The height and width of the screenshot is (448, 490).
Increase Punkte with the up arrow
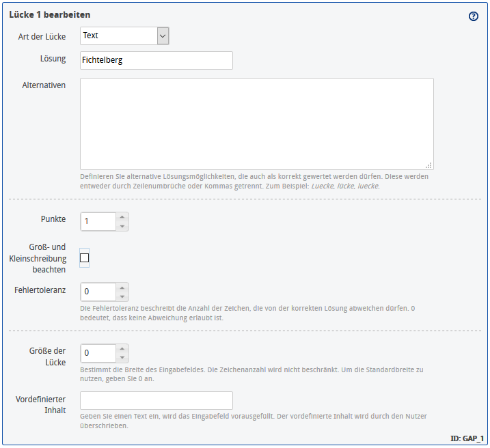[122, 217]
